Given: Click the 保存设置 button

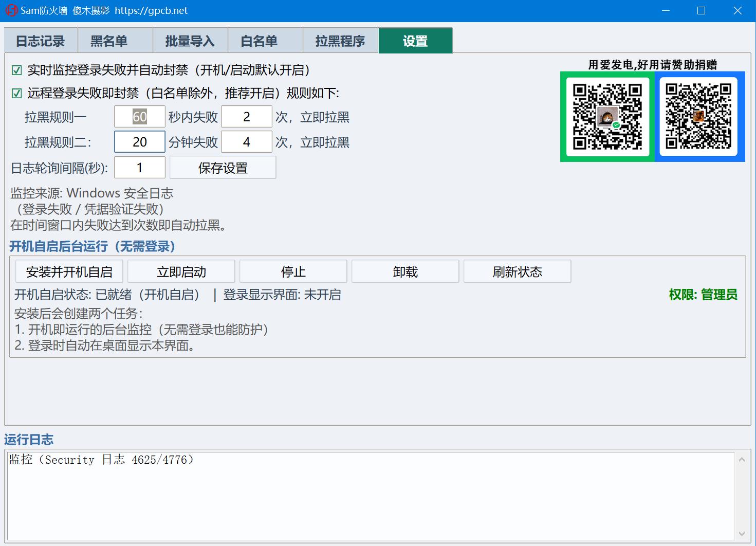Looking at the screenshot, I should pos(223,168).
